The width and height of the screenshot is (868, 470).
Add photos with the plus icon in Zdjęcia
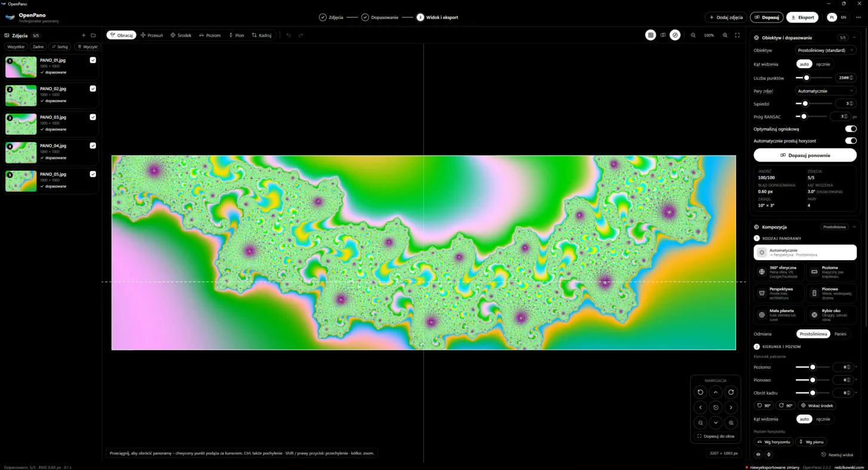83,36
